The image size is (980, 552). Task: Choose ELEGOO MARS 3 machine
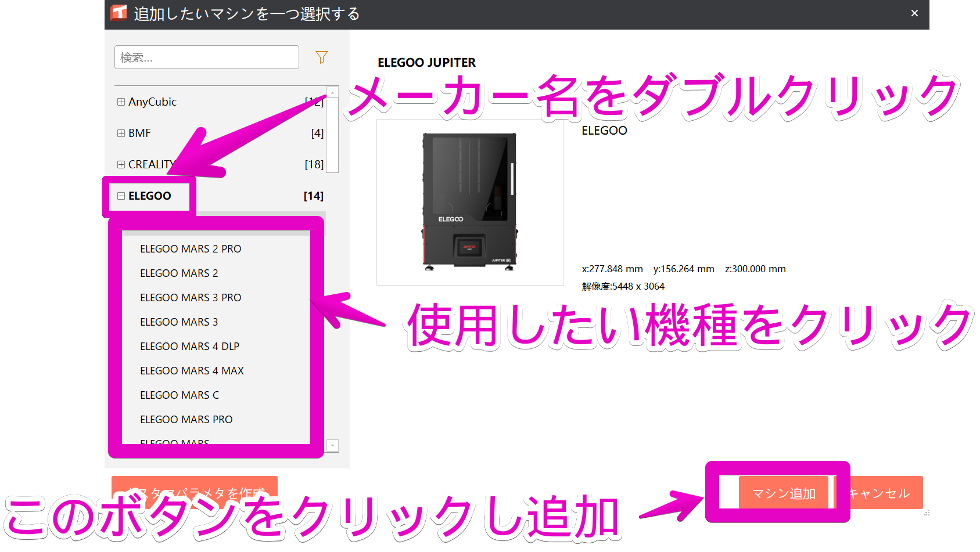coord(179,322)
